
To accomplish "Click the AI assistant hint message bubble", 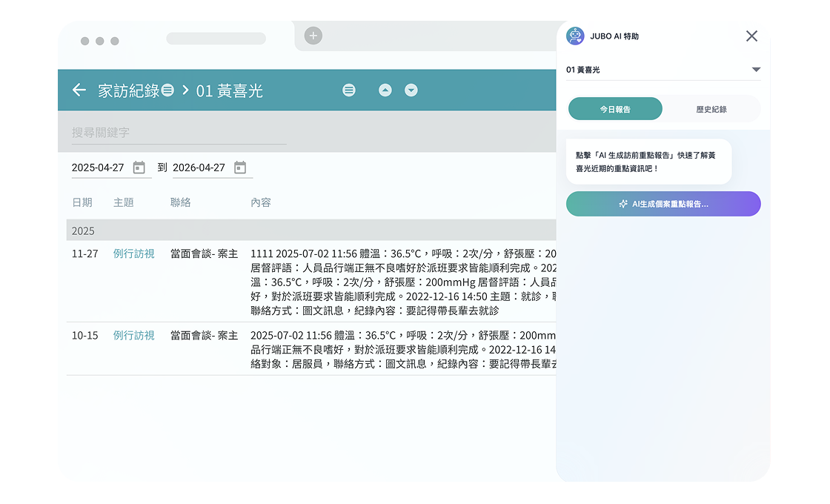I will click(x=649, y=162).
